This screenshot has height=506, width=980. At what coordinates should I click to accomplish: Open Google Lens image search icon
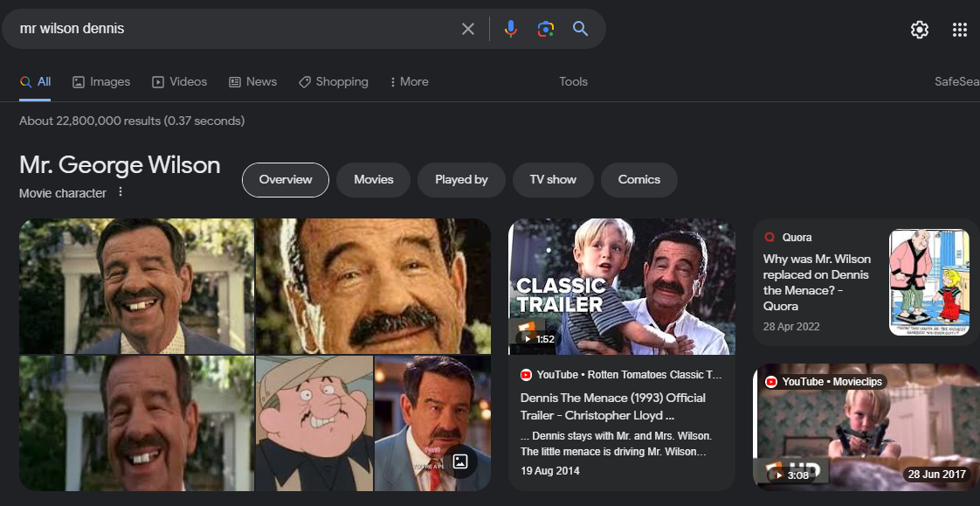(x=546, y=29)
